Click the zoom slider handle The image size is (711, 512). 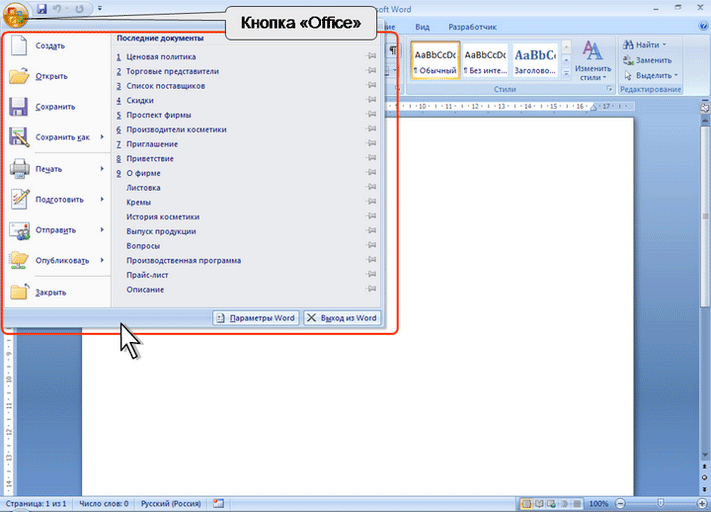tap(661, 503)
